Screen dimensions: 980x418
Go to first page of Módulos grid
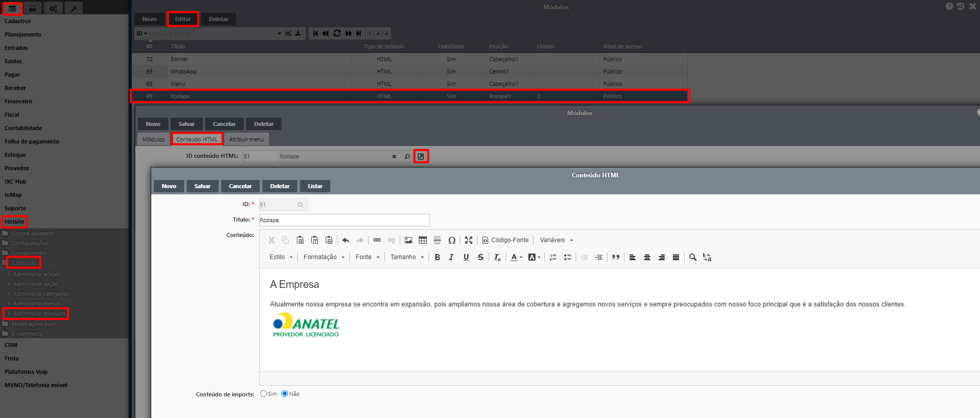(x=315, y=33)
